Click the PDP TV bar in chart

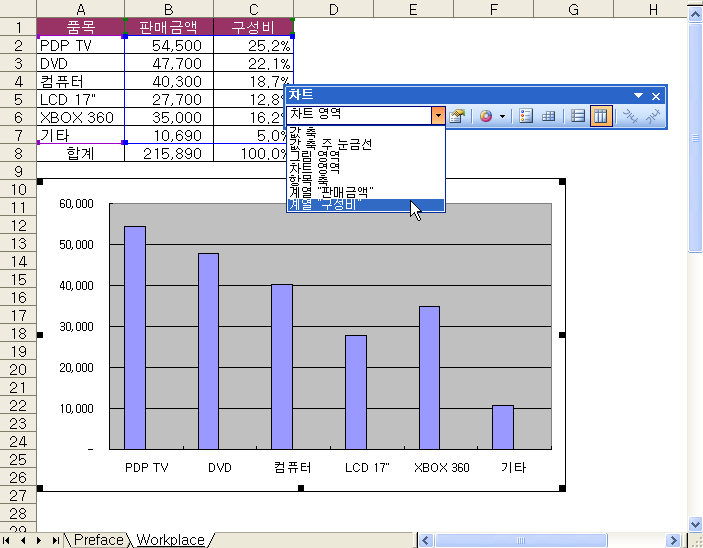pos(135,338)
